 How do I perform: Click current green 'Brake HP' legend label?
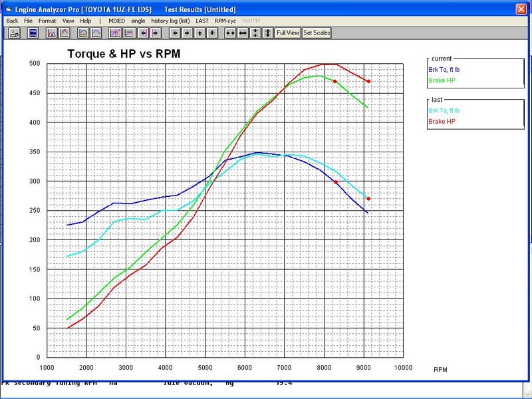coord(442,80)
